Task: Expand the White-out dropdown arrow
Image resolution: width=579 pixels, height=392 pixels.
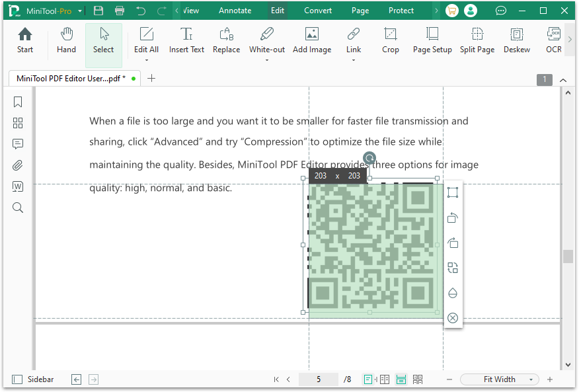Action: click(x=267, y=60)
